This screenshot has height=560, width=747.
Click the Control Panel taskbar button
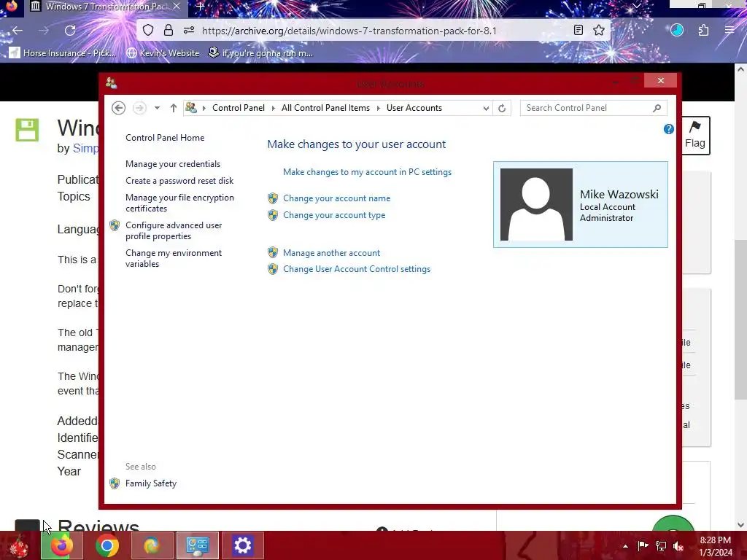point(197,545)
